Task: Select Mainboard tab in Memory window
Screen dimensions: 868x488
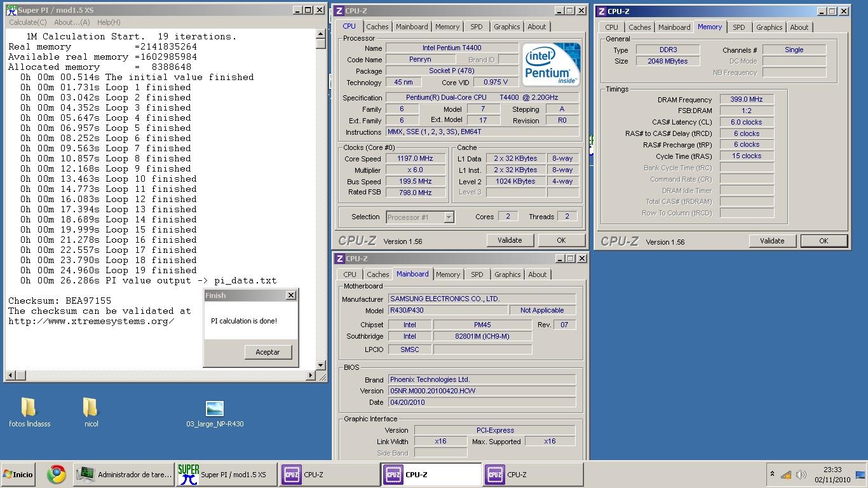Action: pos(674,27)
